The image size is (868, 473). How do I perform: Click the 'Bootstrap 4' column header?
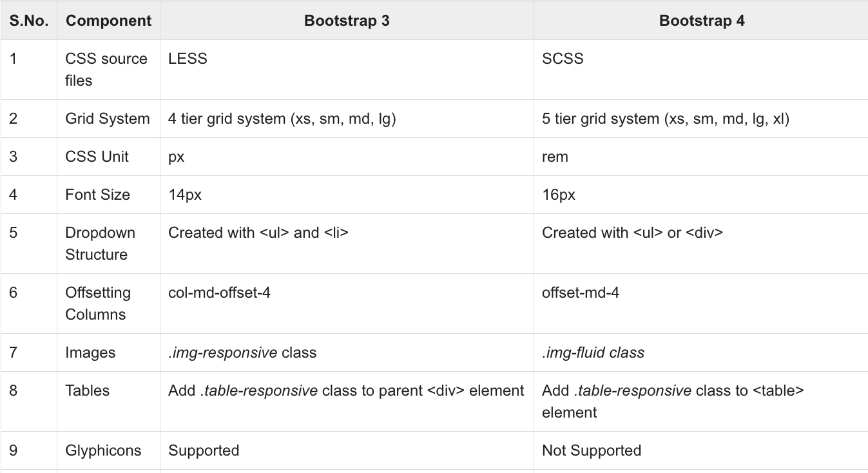702,21
